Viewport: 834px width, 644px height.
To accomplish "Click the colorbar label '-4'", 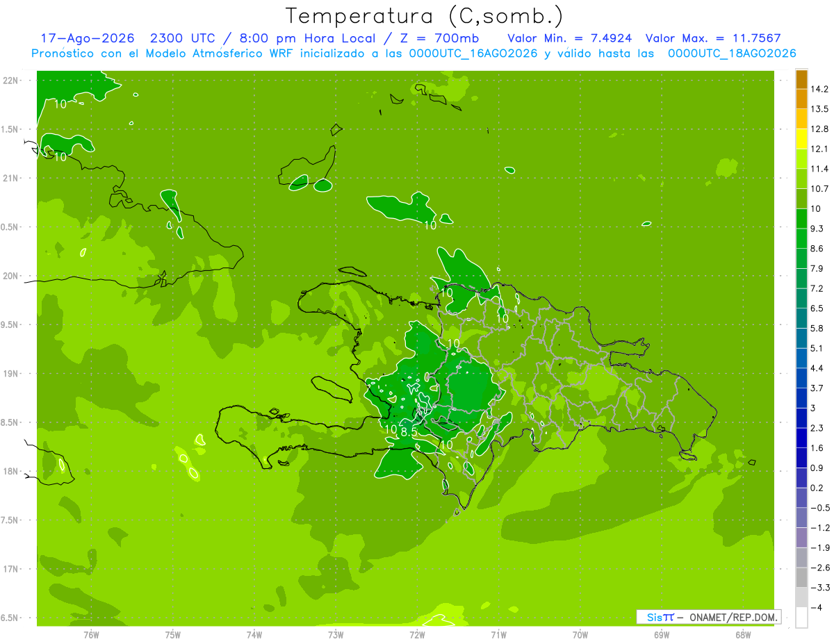I will [817, 608].
